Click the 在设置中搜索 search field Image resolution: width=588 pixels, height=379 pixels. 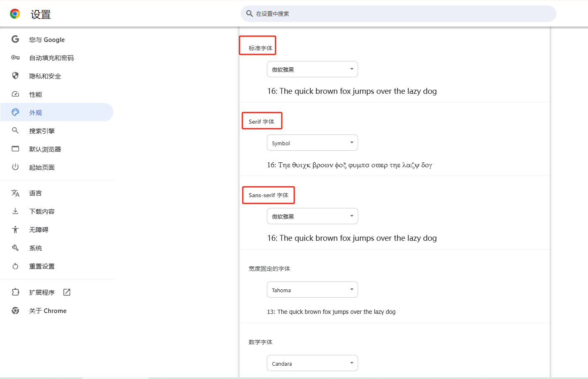point(398,14)
